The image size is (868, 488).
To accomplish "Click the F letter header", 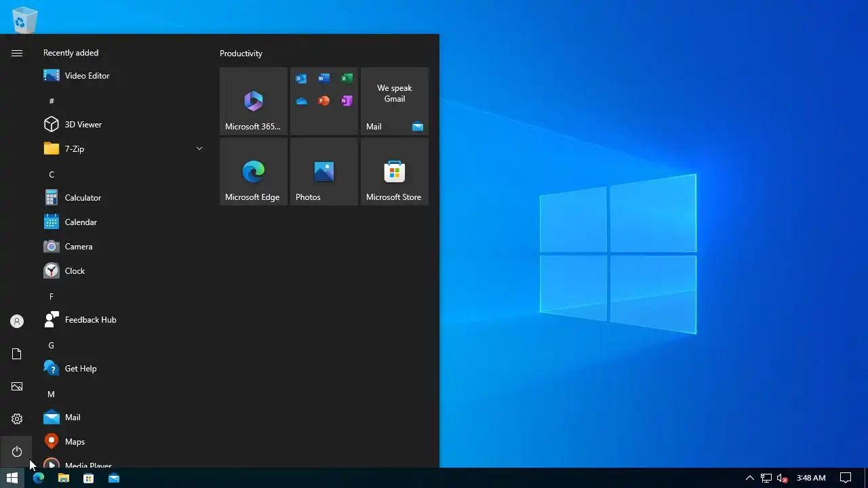I will tap(52, 296).
